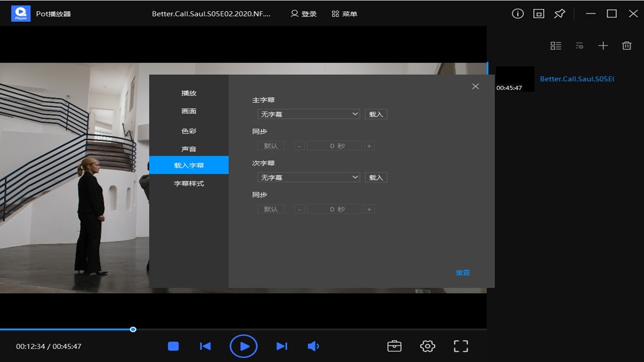Click the playback progress slider
This screenshot has height=362, width=644.
(x=133, y=329)
